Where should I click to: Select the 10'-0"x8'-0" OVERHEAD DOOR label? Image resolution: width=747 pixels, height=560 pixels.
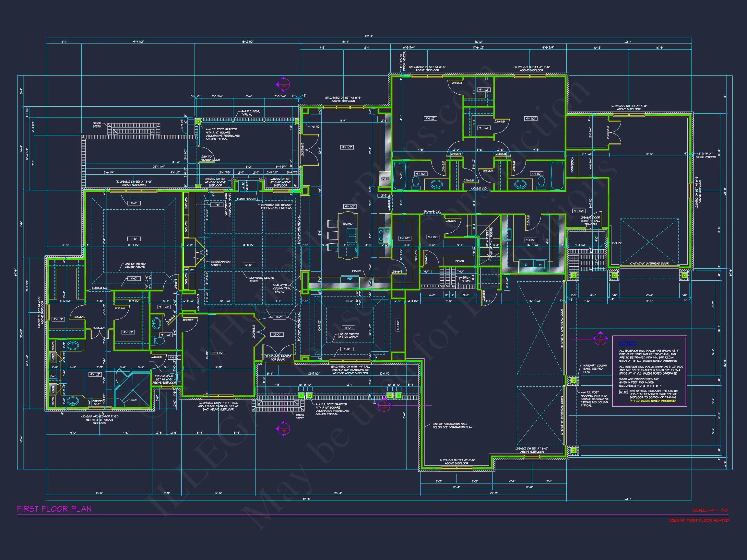(649, 263)
